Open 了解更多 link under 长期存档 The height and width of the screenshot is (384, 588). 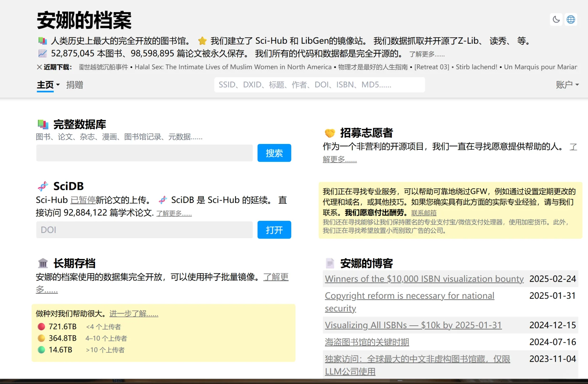(276, 277)
